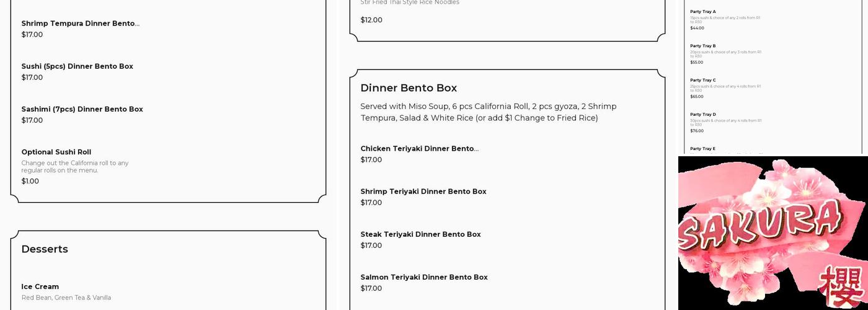Select Shrimp Teriyaki Dinner Bento Box
868x310 pixels.
point(423,192)
